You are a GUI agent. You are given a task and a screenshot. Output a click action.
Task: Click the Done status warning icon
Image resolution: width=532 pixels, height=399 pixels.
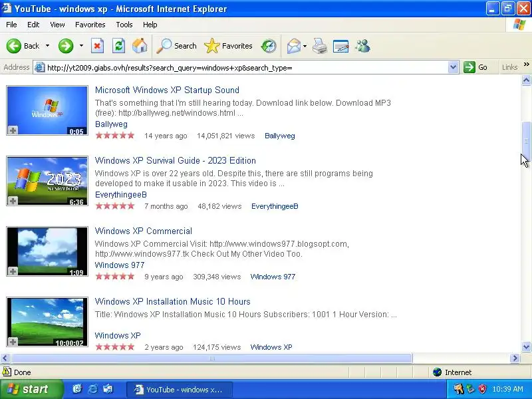tap(7, 372)
